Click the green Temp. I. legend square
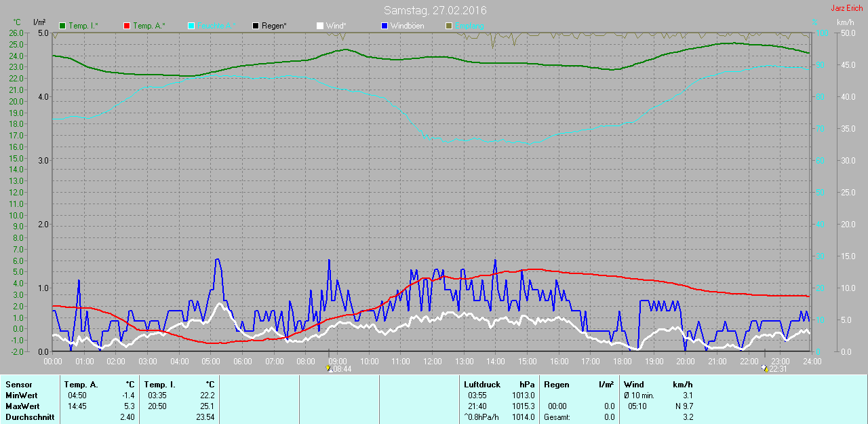The image size is (868, 424). 63,26
